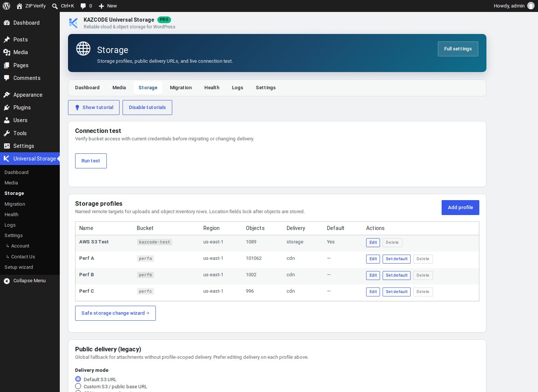The height and width of the screenshot is (392, 538).
Task: Switch to the Dashboard plugin tab
Action: [x=87, y=88]
